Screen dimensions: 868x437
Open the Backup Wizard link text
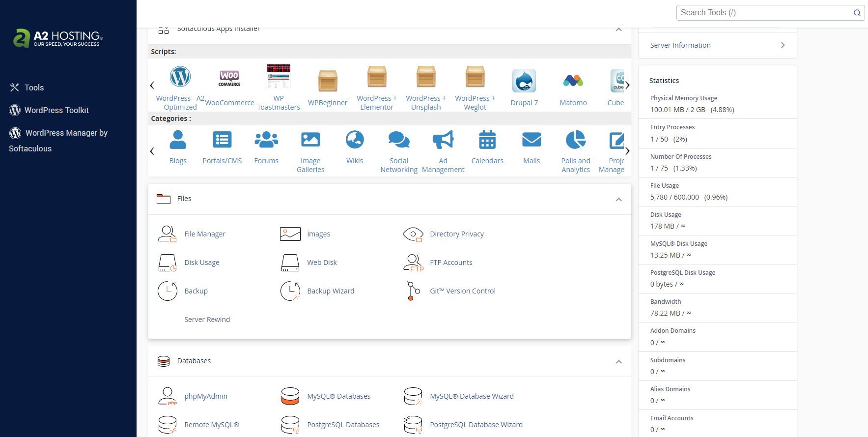pos(331,291)
